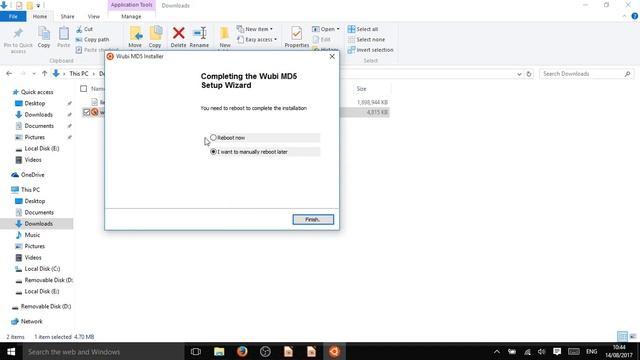Open Documents under Quick access
Image resolution: width=640 pixels, height=360 pixels.
(x=39, y=126)
